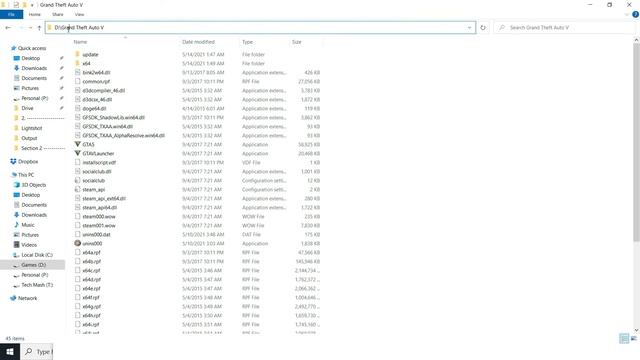The image size is (640, 360).
Task: Select installscript.vdf file
Action: [x=99, y=162]
